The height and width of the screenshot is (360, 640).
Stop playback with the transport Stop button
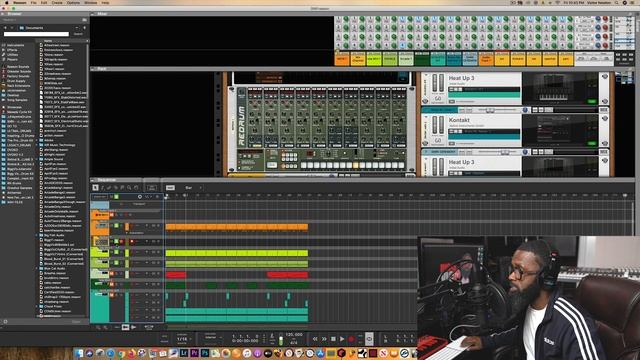[333, 339]
